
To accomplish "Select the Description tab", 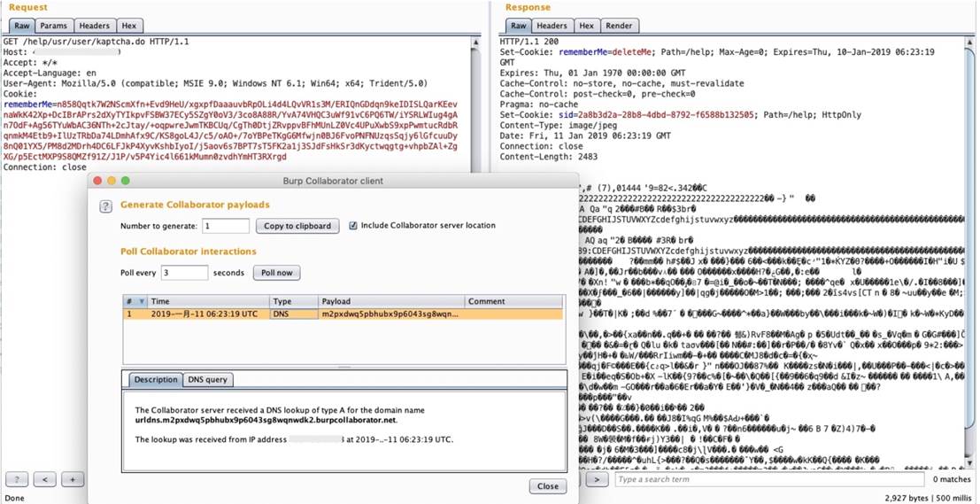I will (156, 380).
